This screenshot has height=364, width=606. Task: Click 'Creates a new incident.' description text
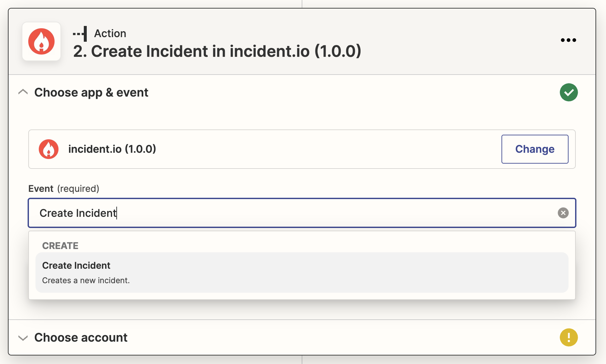click(86, 281)
